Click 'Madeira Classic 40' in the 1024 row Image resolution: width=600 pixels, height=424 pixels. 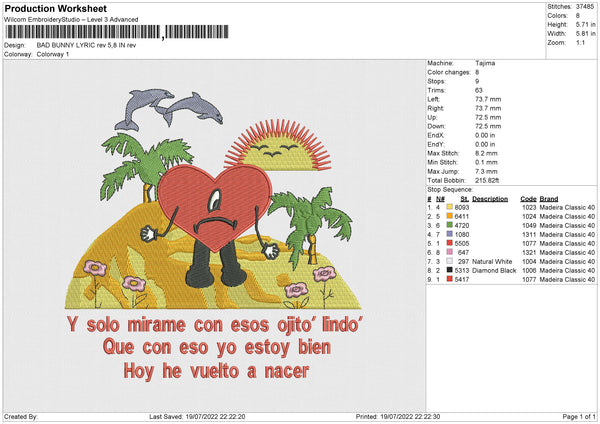tap(567, 217)
